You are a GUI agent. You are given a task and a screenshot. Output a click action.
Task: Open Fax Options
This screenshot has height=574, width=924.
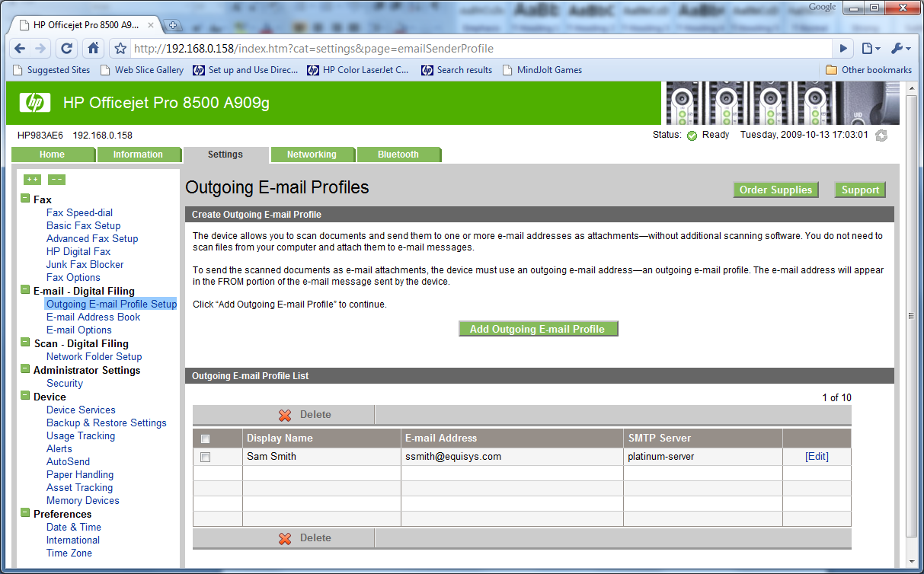73,277
